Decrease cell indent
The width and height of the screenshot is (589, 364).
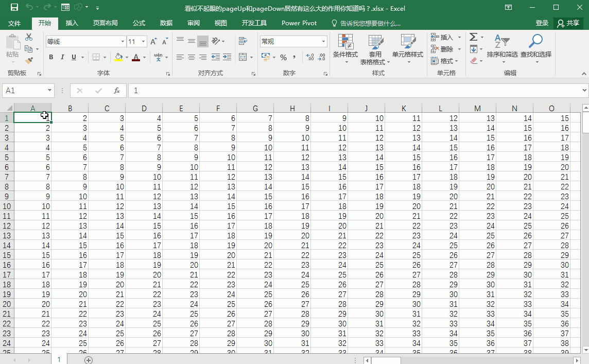pyautogui.click(x=216, y=57)
